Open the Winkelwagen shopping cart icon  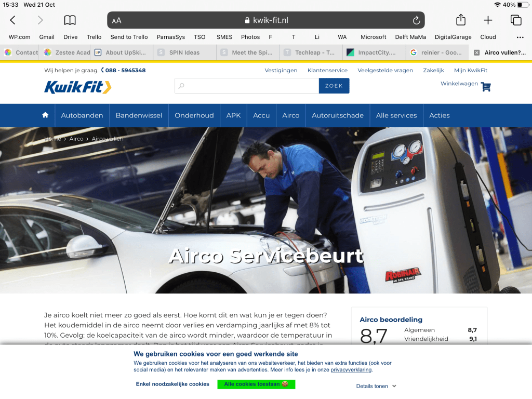point(486,87)
